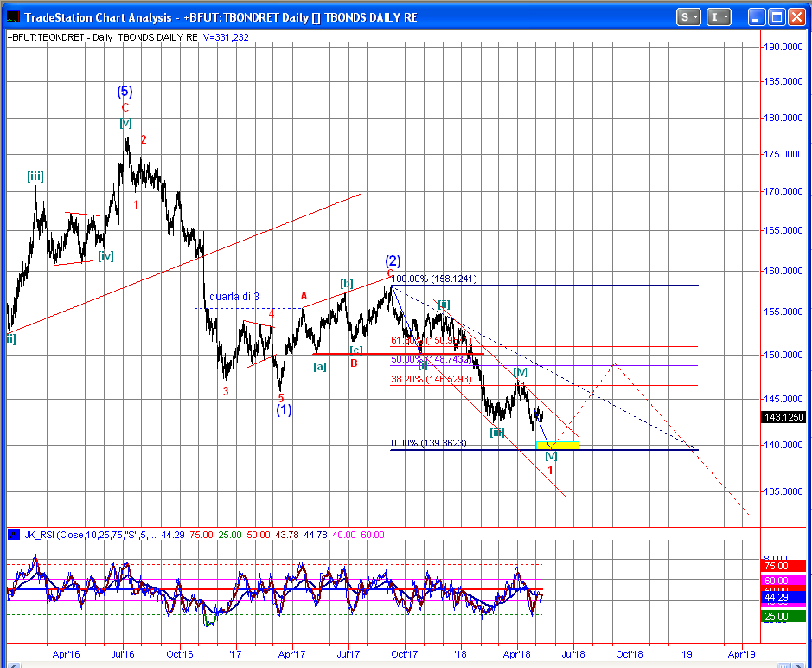Viewport: 812px width, 668px height.
Task: Click the '50.00% (148.7432)' Fibonacci label
Action: click(x=431, y=359)
